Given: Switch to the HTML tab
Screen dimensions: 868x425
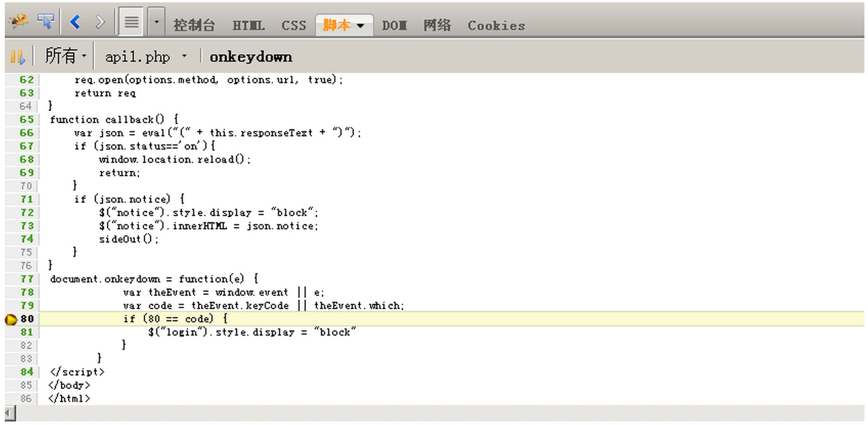Looking at the screenshot, I should coord(248,26).
